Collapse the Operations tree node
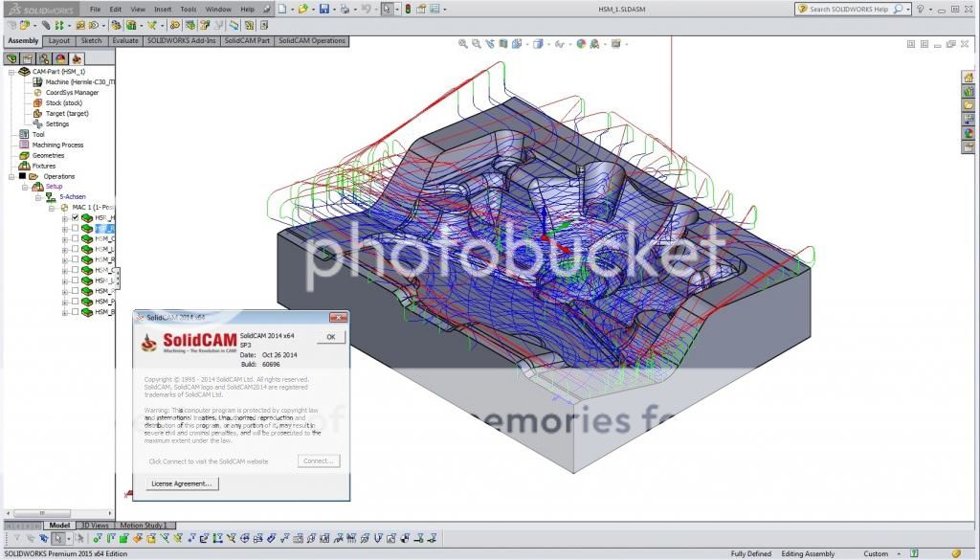Screen dimensions: 980x560 pyautogui.click(x=11, y=176)
